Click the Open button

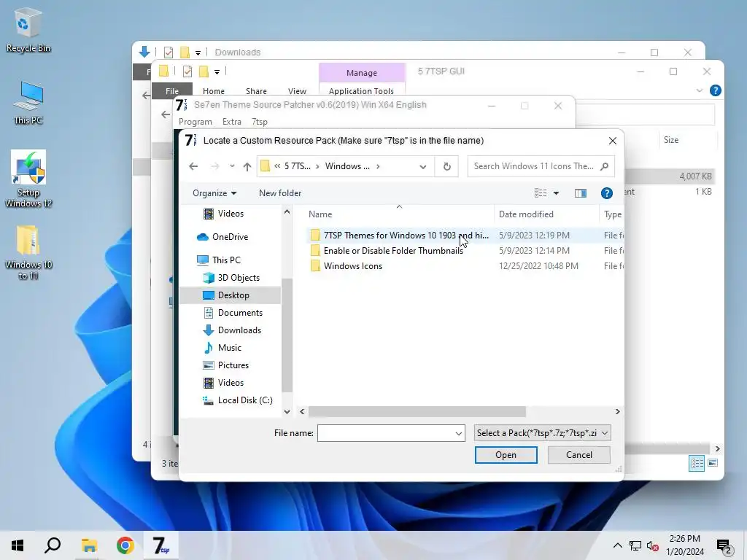(506, 455)
